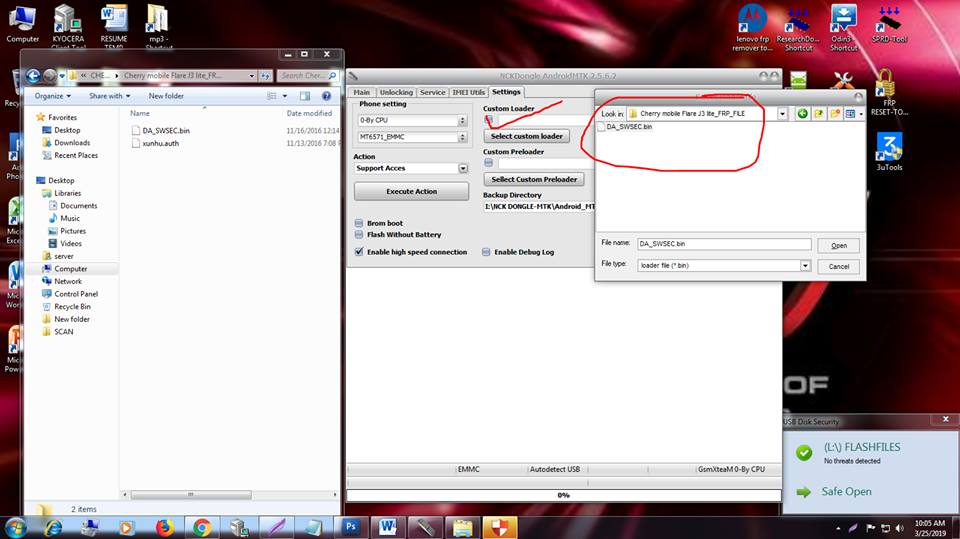
Task: Switch to the IMEI Utils tab
Action: point(468,92)
